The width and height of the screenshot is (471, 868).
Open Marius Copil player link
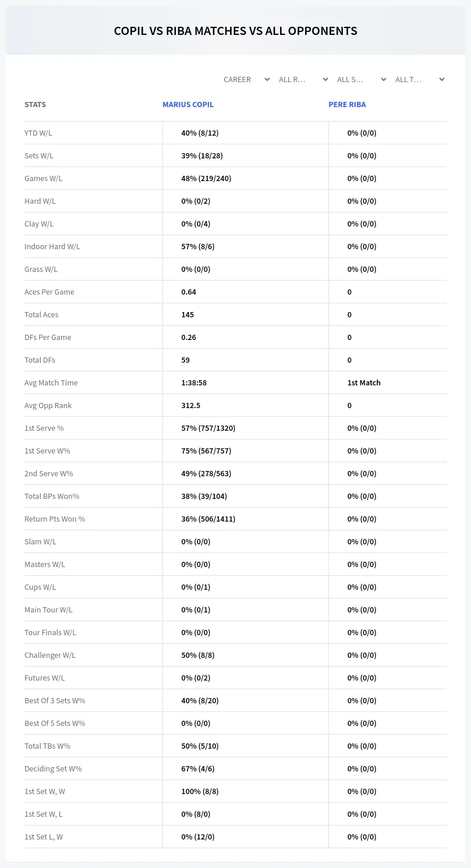[x=188, y=104]
